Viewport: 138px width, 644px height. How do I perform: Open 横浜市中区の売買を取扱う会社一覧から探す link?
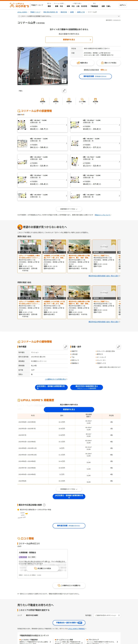click(x=104, y=322)
